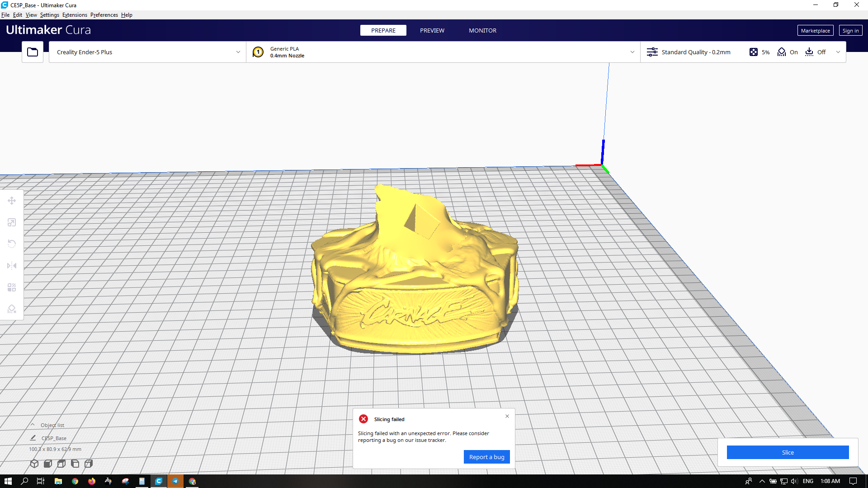Open the View menu

(x=31, y=15)
